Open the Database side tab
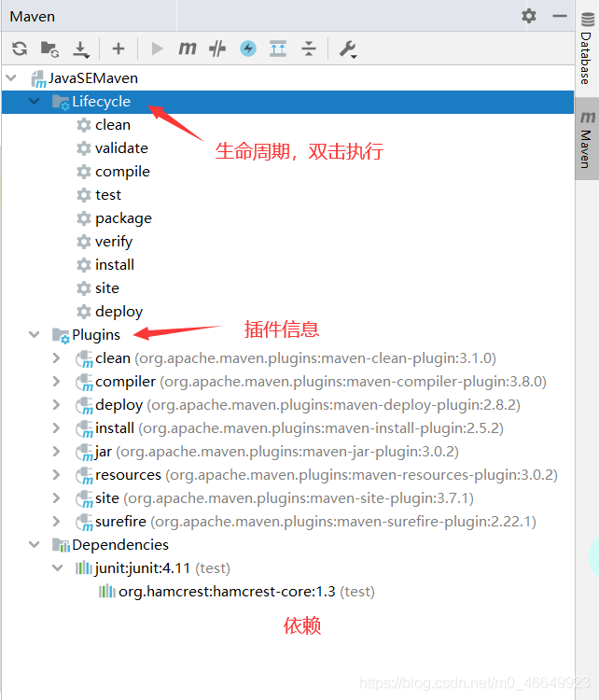The width and height of the screenshot is (599, 700). (587, 49)
